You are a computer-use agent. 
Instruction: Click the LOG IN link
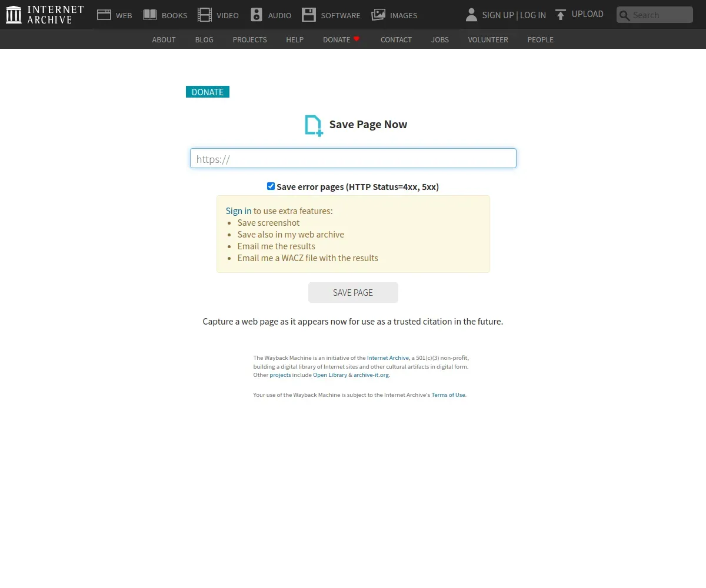coord(532,15)
